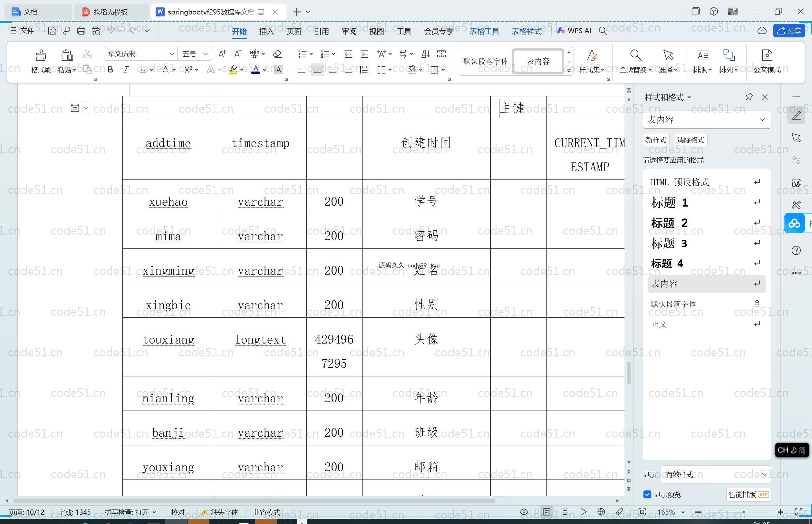Click the web layout globe icon in status bar
Screen dimensions: 812x524
click(x=601, y=512)
